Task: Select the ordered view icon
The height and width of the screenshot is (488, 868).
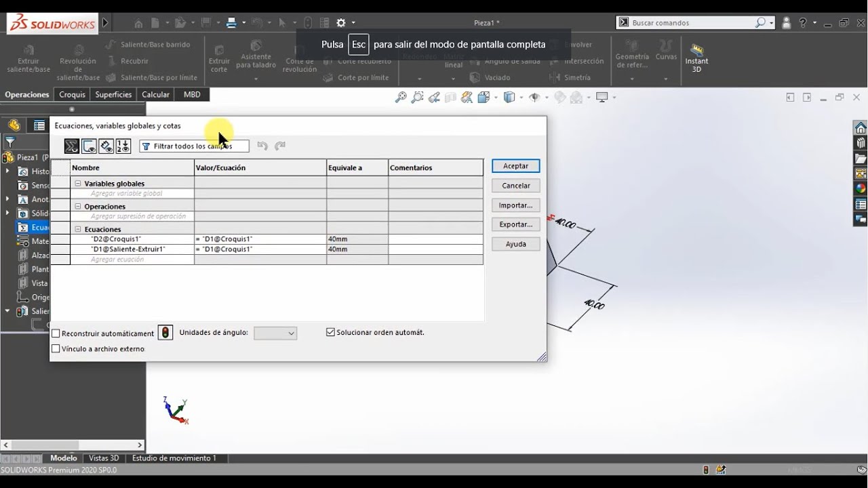Action: tap(123, 146)
